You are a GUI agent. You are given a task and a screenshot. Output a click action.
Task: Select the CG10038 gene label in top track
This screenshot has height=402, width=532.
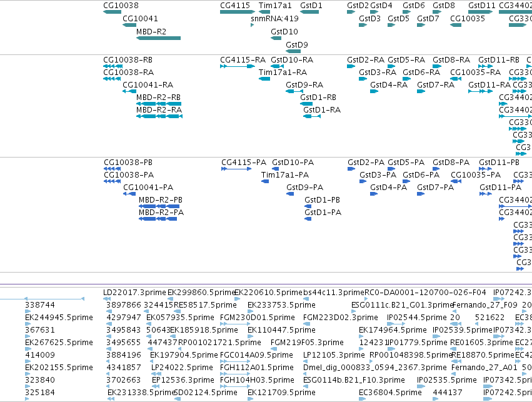click(121, 6)
